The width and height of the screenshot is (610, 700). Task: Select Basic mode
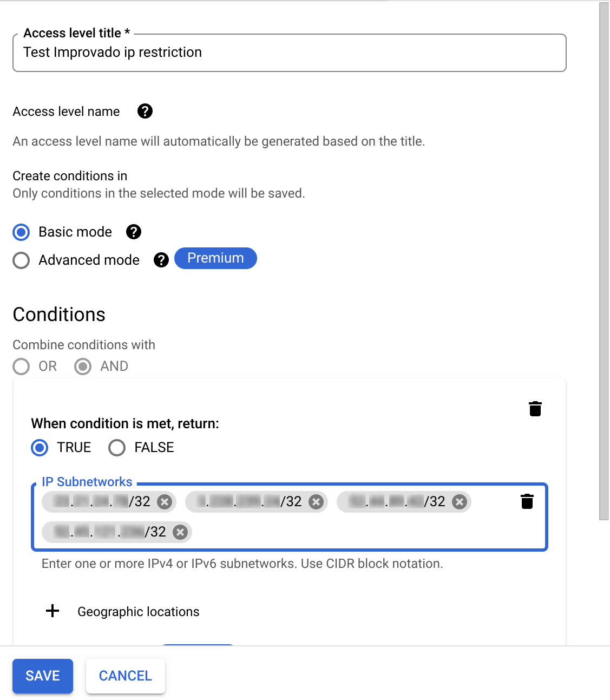[21, 232]
